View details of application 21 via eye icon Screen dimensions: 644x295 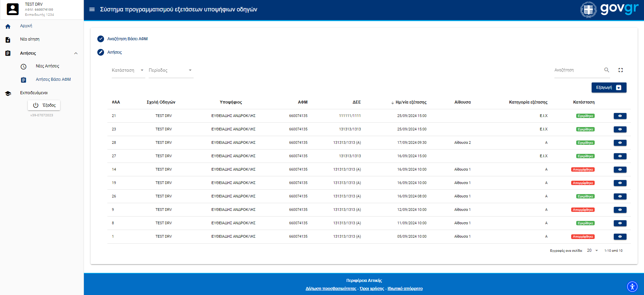point(620,116)
